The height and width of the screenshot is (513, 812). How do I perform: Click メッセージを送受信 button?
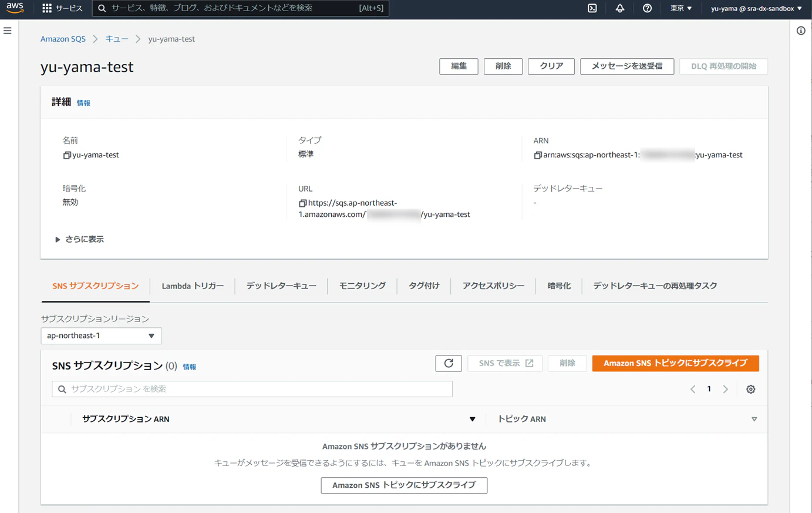pyautogui.click(x=627, y=66)
